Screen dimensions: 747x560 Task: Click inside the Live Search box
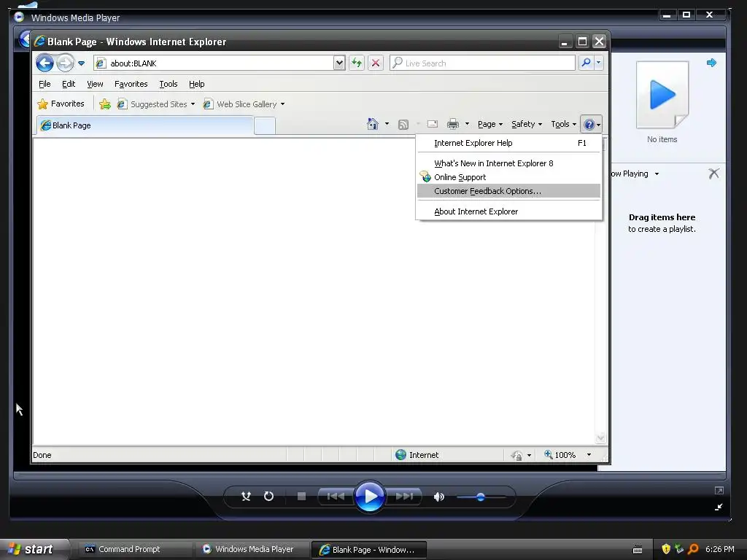[x=482, y=63]
